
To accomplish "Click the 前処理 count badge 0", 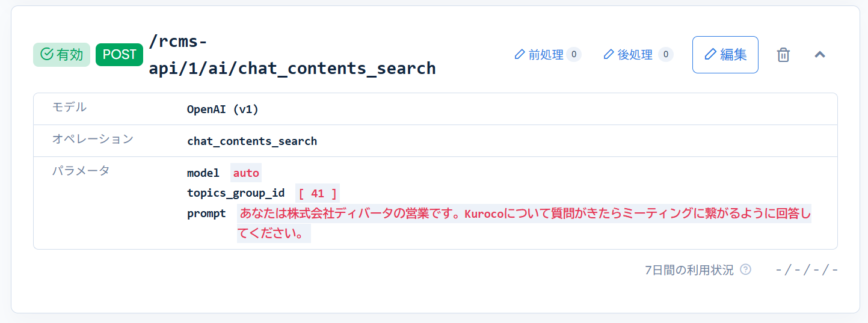I will pyautogui.click(x=574, y=55).
